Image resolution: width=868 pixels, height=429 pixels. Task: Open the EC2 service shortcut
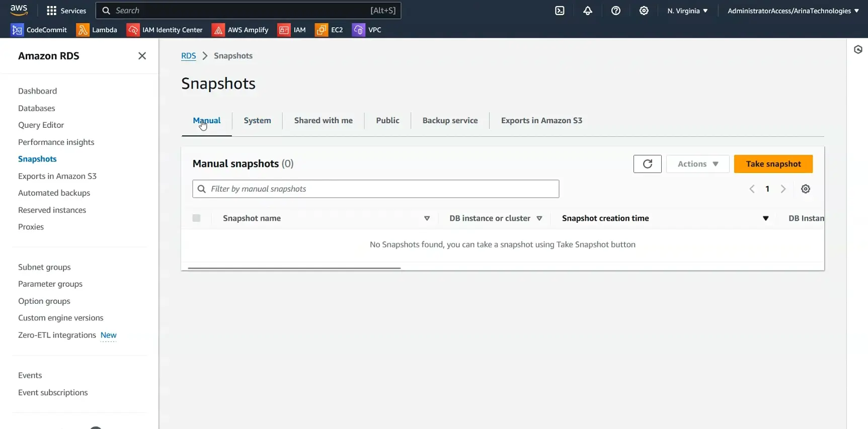tap(330, 30)
